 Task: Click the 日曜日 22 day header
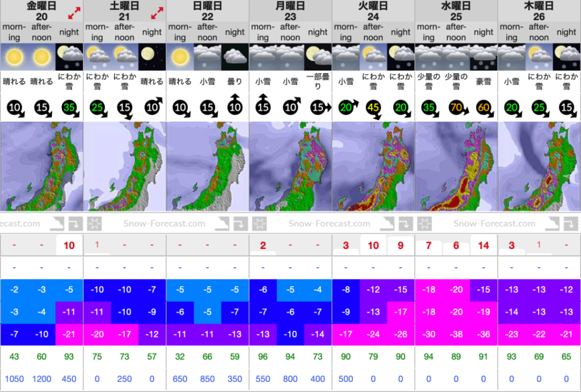coord(208,11)
